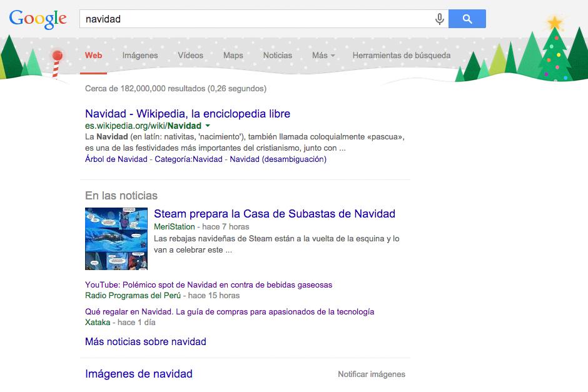Open Más noticias sobre navidad

pyautogui.click(x=146, y=342)
